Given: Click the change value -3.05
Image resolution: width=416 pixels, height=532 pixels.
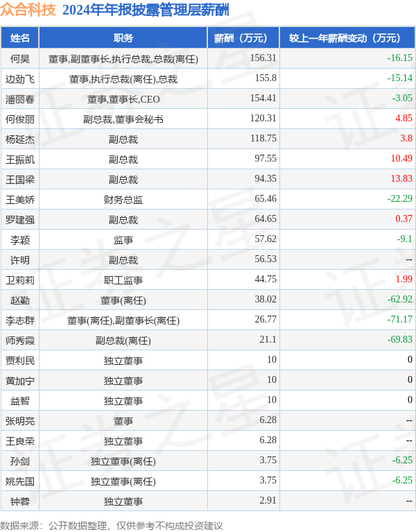Looking at the screenshot, I should click(402, 98).
